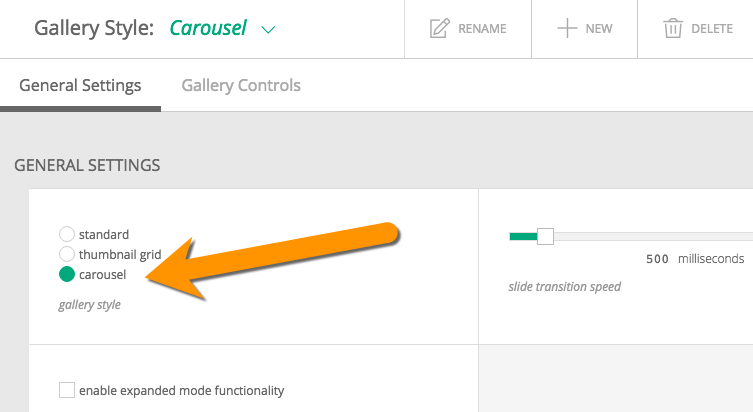Open the General Settings tab
The image size is (753, 412).
coord(80,85)
